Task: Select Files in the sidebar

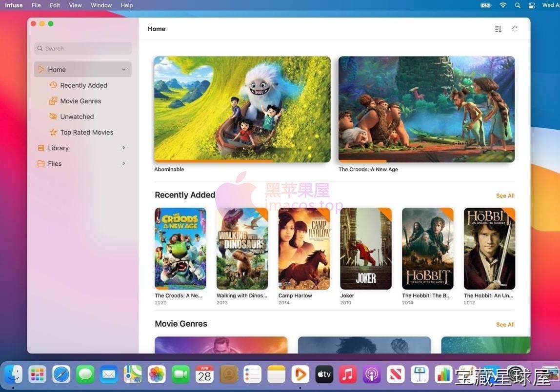Action: (x=55, y=164)
